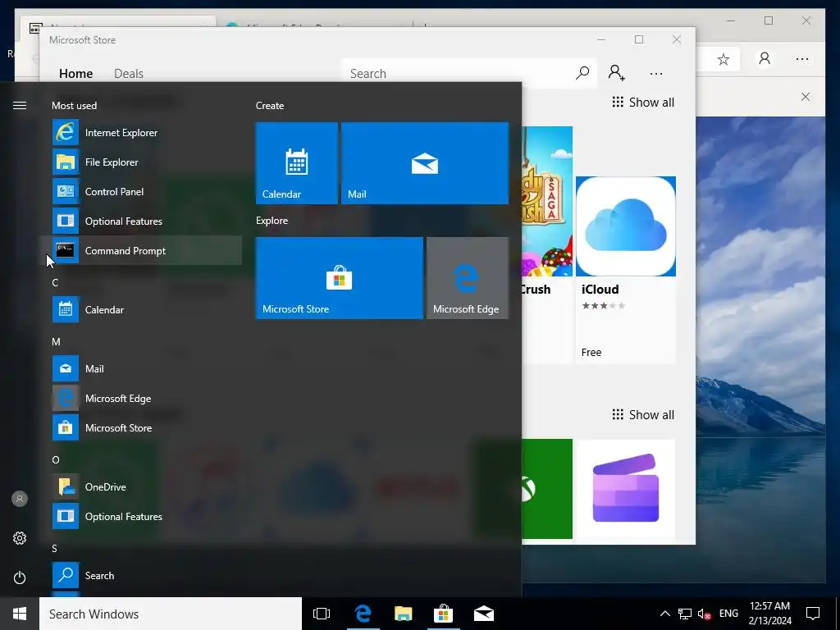Switch to Edge on the taskbar
This screenshot has height=630, width=840.
click(x=363, y=614)
